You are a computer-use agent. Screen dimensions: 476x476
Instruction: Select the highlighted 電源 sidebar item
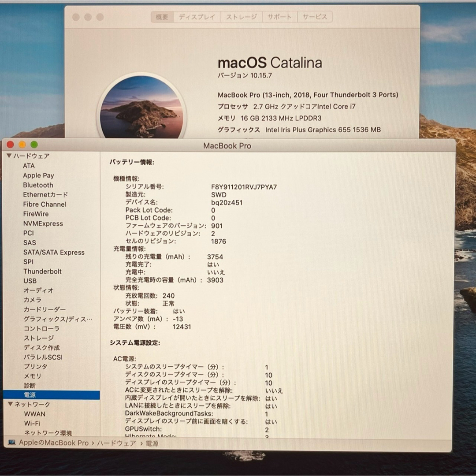(51, 395)
